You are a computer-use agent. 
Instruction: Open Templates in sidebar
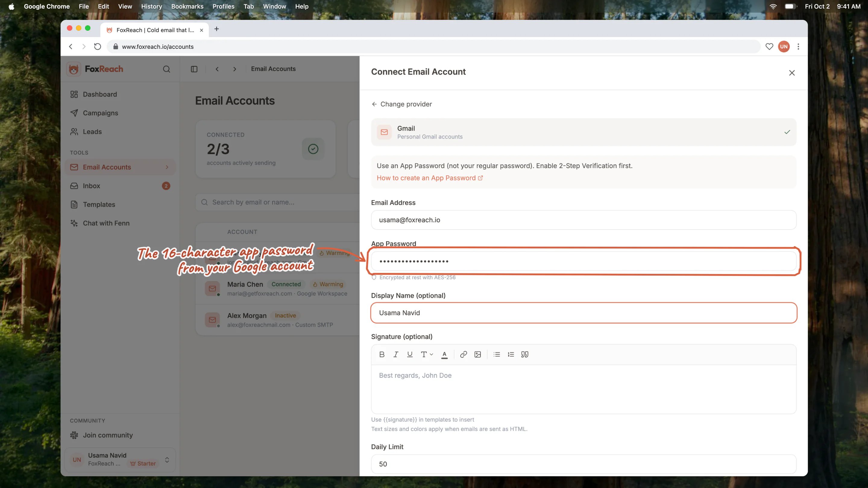(120, 205)
